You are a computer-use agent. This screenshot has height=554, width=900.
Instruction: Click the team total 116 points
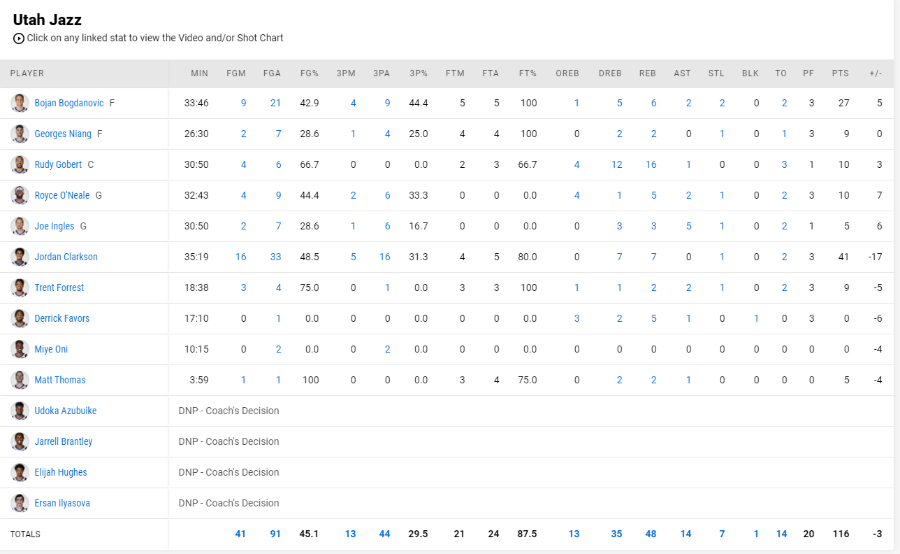pyautogui.click(x=841, y=534)
